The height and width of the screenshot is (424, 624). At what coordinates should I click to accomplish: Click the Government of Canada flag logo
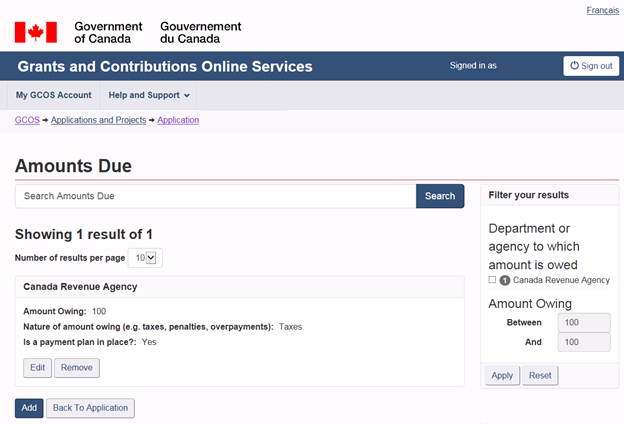(35, 32)
